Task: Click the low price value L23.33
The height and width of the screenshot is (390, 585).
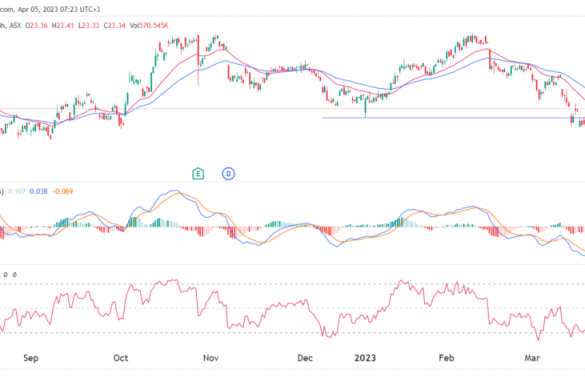Action: coord(88,25)
